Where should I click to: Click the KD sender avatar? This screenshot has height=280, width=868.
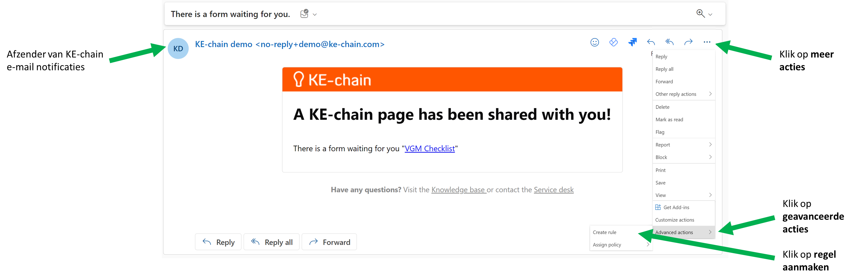(x=178, y=48)
